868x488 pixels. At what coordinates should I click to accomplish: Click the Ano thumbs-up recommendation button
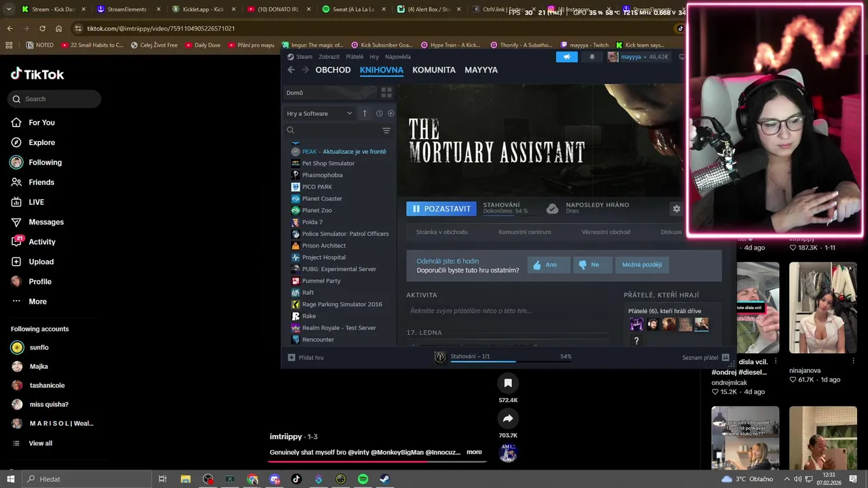(549, 265)
